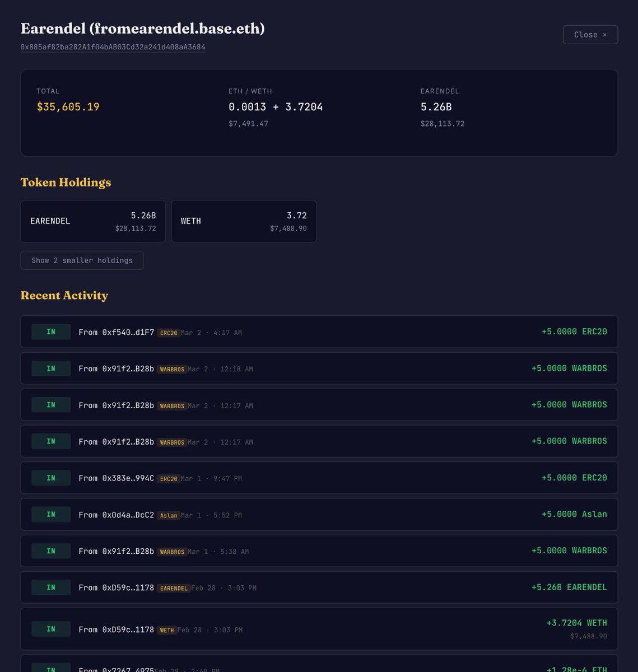Click timestamp Feb 28 · 3:03 PM in EARENDEL row
Viewport: 638px width, 672px height.
pyautogui.click(x=223, y=588)
